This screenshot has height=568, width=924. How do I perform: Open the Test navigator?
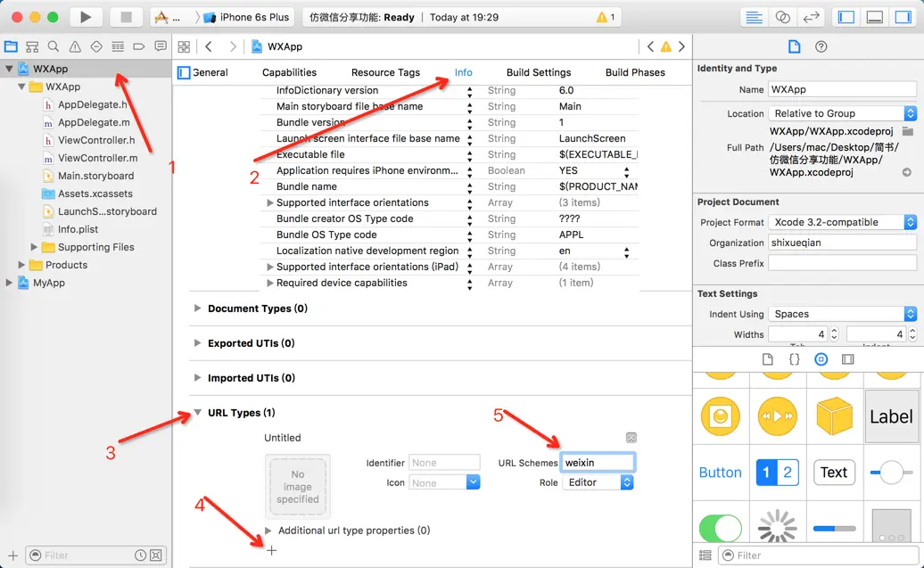point(96,46)
